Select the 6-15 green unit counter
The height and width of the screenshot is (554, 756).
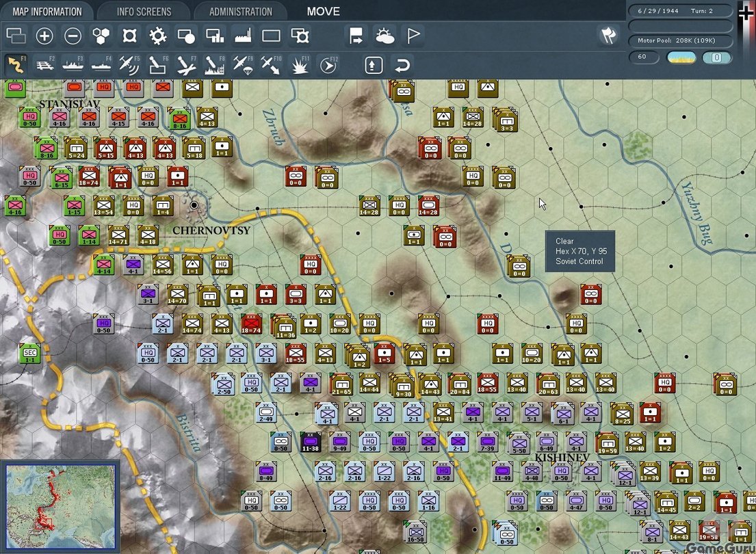[x=61, y=177]
